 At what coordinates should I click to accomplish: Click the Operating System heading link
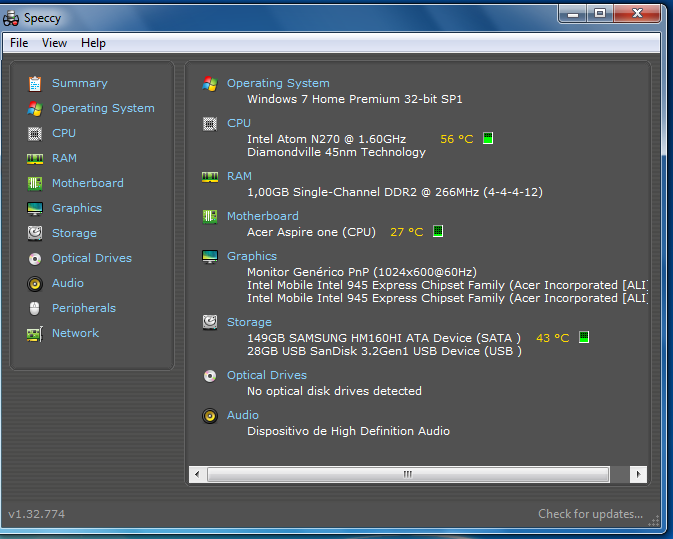tap(278, 83)
